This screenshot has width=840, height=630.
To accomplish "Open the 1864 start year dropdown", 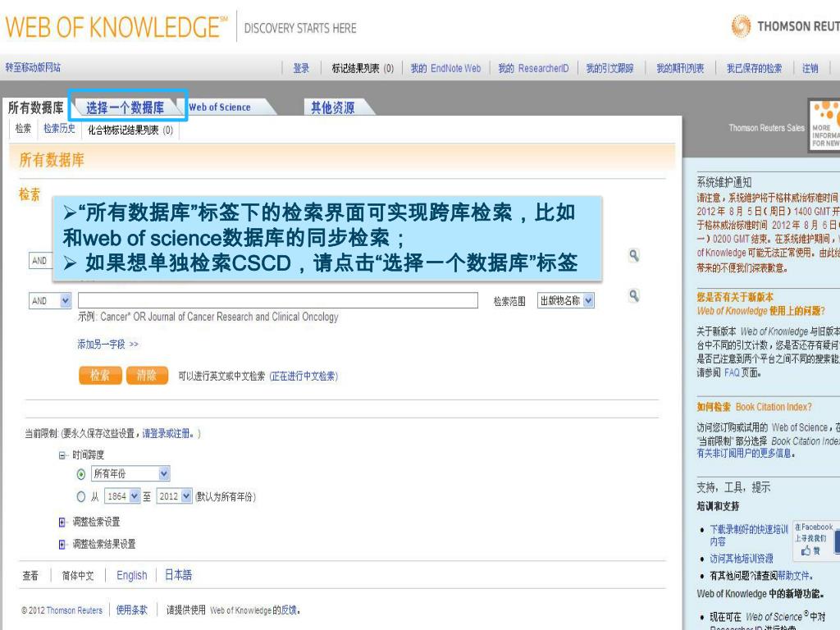I will pos(122,496).
